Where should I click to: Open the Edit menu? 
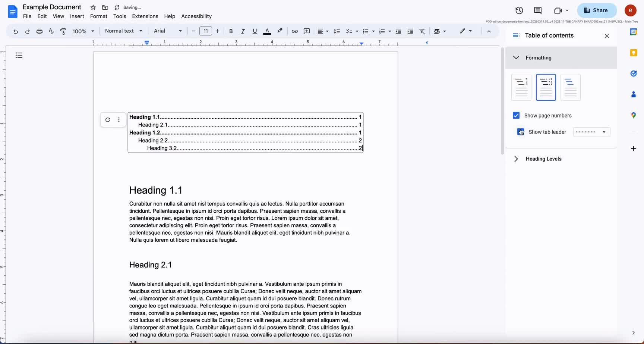(x=42, y=16)
